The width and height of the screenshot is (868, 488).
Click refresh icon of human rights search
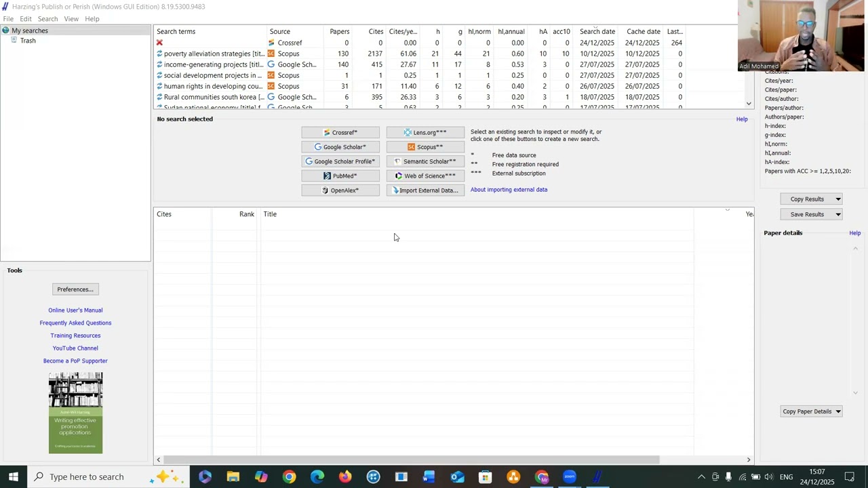160,86
